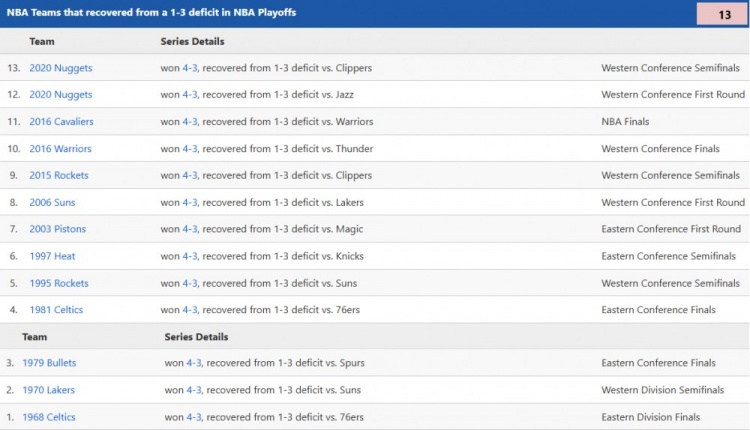The image size is (750, 430).
Task: Click the 1997 Heat link
Action: (53, 256)
